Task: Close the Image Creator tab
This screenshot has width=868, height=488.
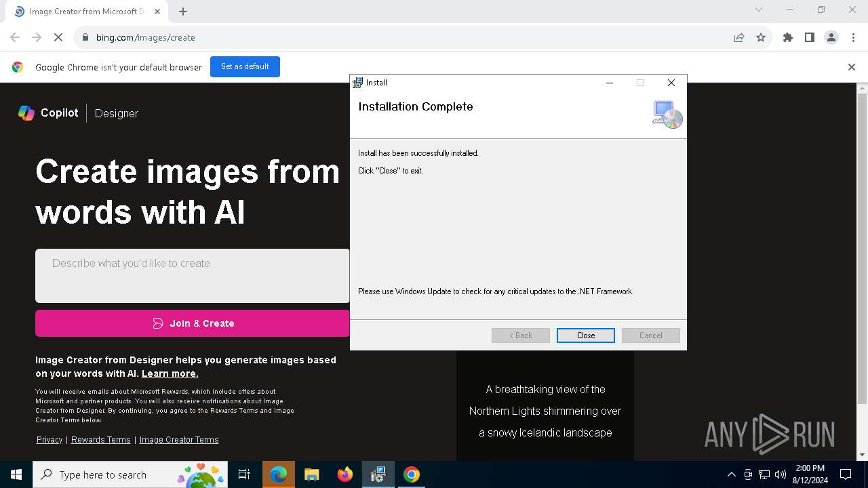Action: 158,12
